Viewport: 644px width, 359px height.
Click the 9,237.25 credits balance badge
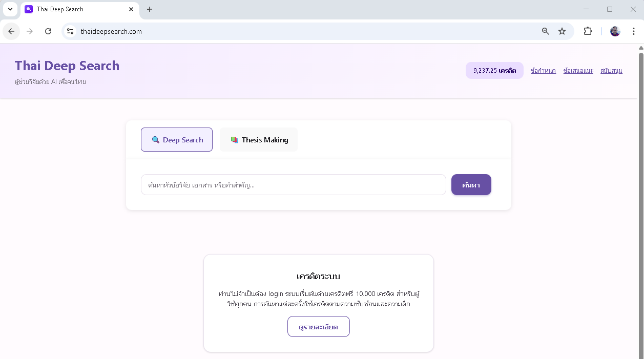tap(494, 71)
